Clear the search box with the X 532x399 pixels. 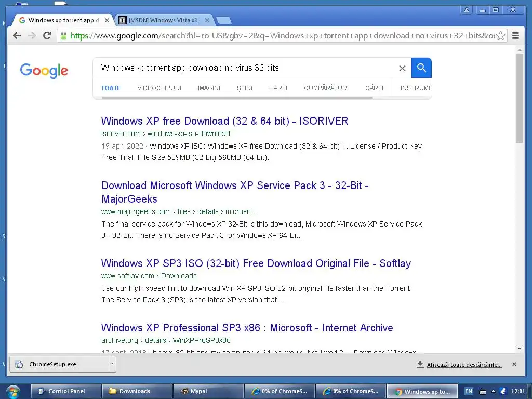point(402,68)
